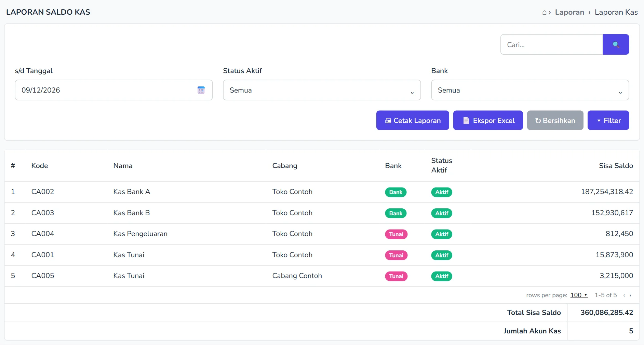Sort by Kode column header
The height and width of the screenshot is (345, 644).
40,166
